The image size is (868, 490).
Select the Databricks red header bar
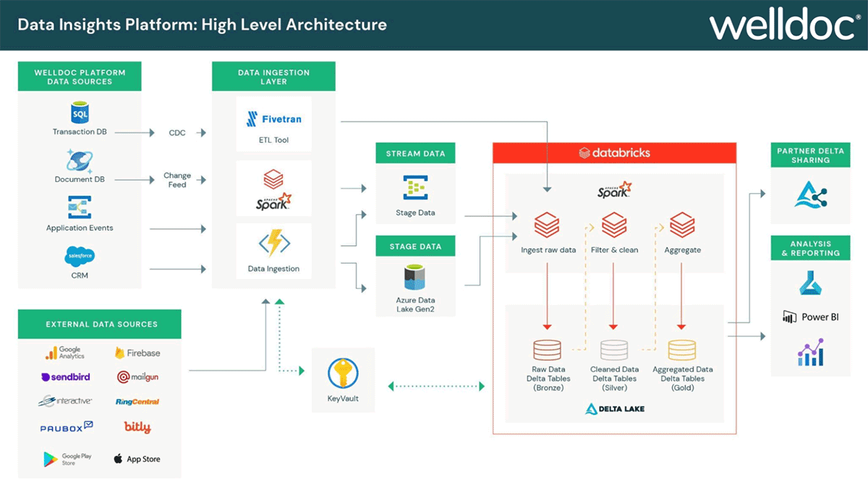click(614, 152)
